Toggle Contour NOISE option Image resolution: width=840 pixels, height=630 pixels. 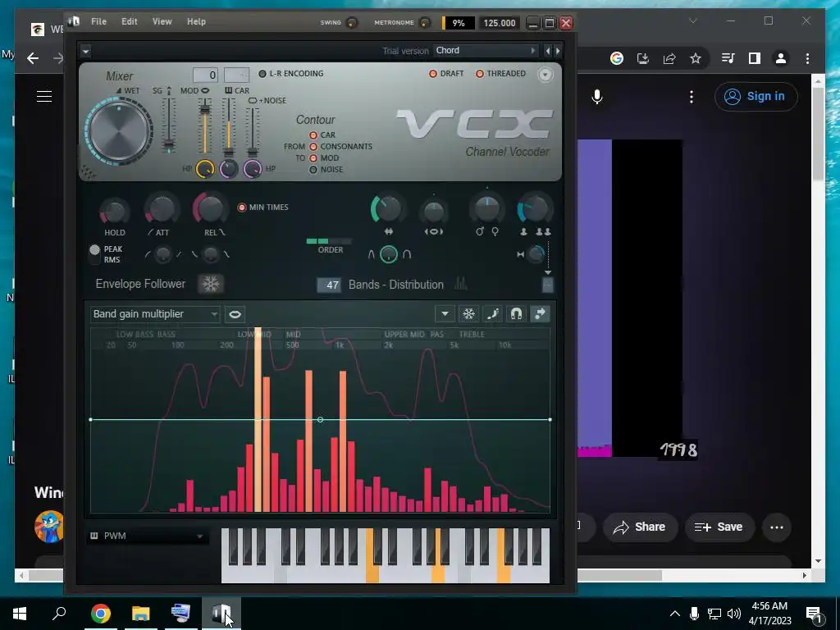point(326,169)
